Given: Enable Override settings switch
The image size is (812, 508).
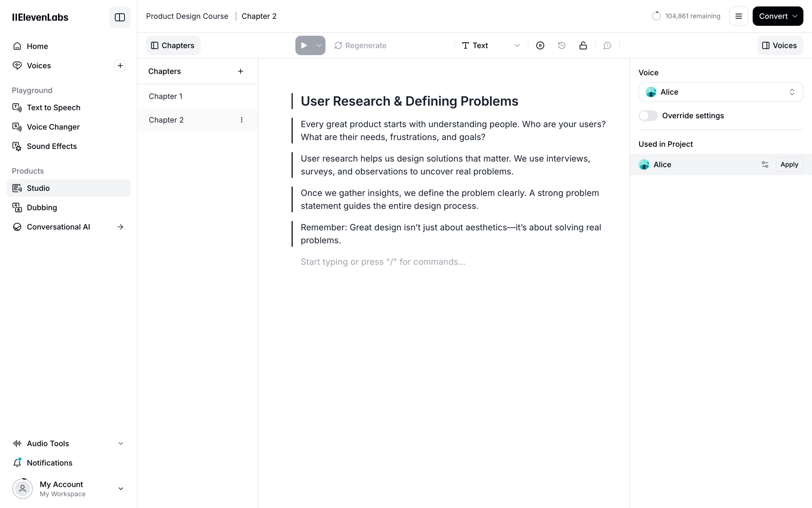Looking at the screenshot, I should click(648, 116).
